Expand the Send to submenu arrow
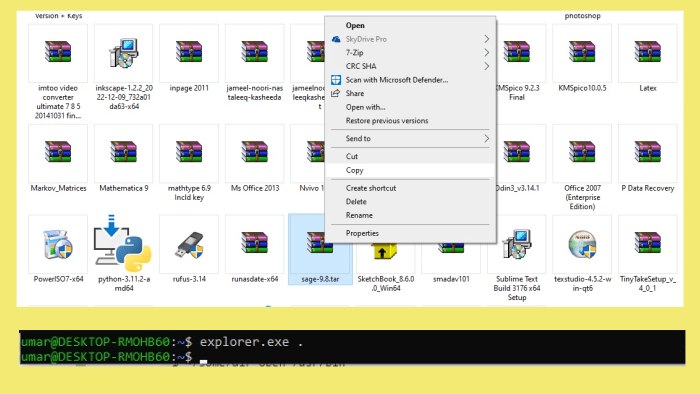Image resolution: width=700 pixels, height=394 pixels. coord(487,138)
